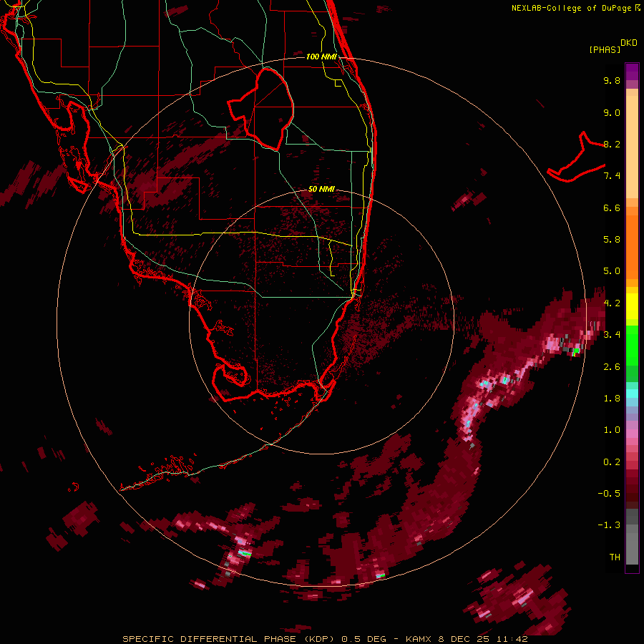The width and height of the screenshot is (644, 644).
Task: Select the -1.3 scale label
Action: [609, 525]
